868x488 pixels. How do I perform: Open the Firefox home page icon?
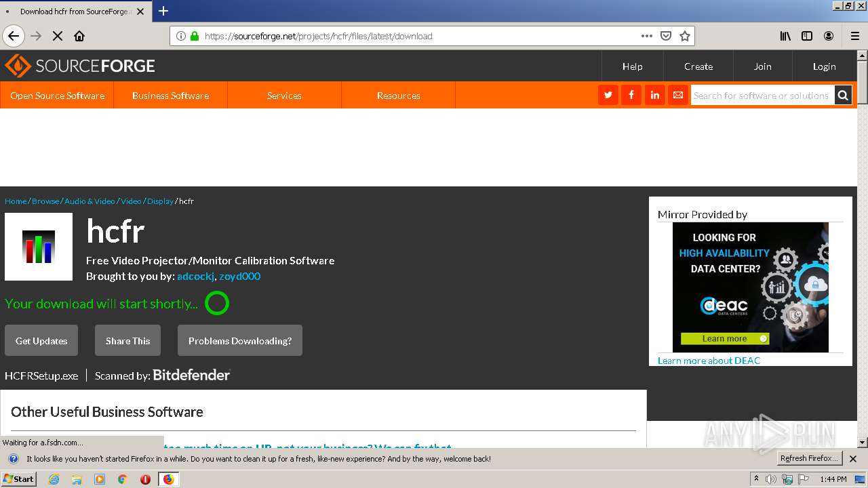point(79,36)
